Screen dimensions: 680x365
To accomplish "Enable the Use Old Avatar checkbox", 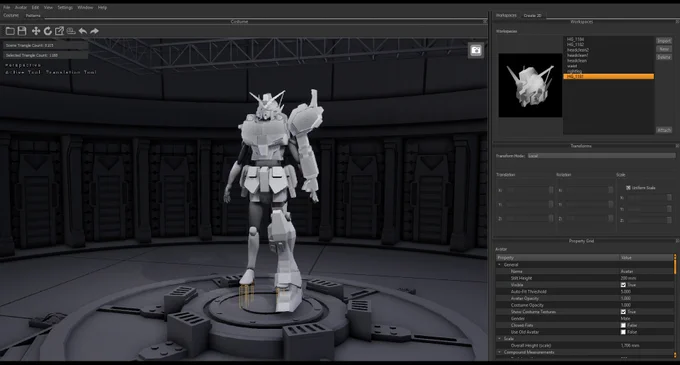I will click(x=623, y=332).
